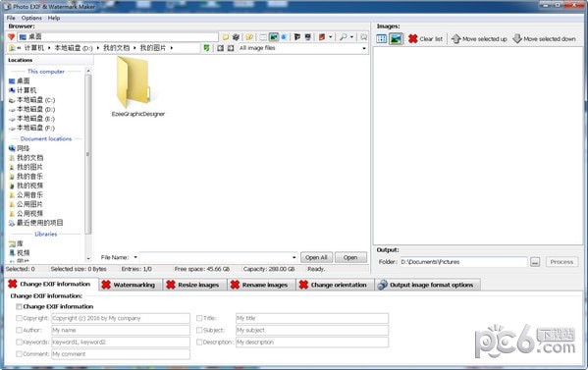Expand the path arrow after 计算机
The height and width of the screenshot is (370, 588).
[x=49, y=48]
